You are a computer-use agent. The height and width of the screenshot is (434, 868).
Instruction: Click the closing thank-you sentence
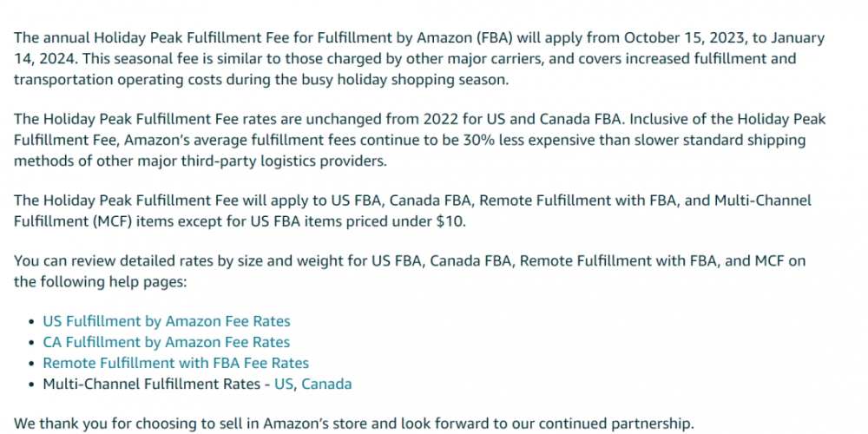click(353, 424)
